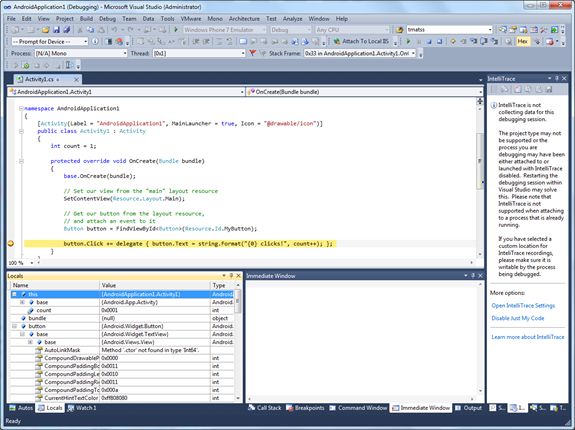Open Solution Explorer toolbar icon at top right
575x430 pixels.
(x=503, y=30)
